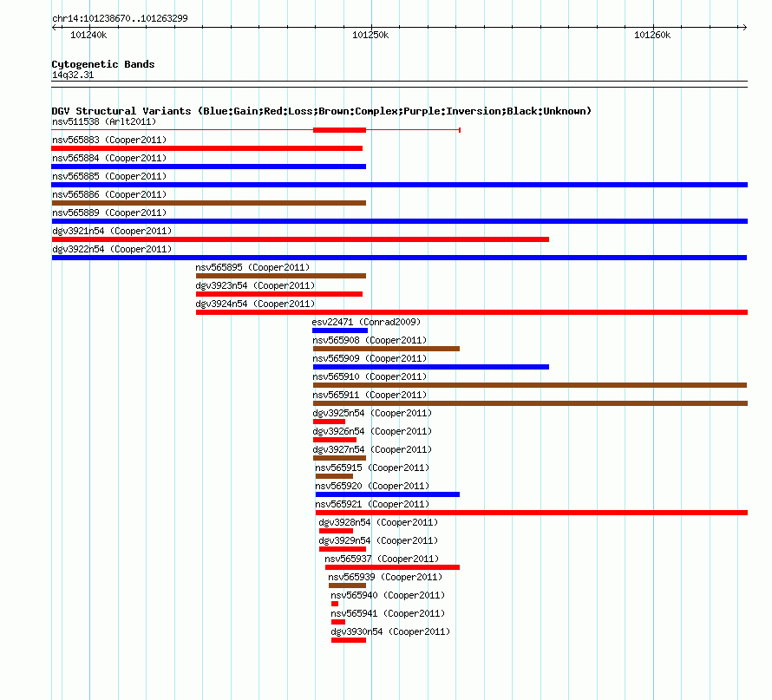The width and height of the screenshot is (772, 700).
Task: Click the 101240k ruler label
Action: coord(88,35)
